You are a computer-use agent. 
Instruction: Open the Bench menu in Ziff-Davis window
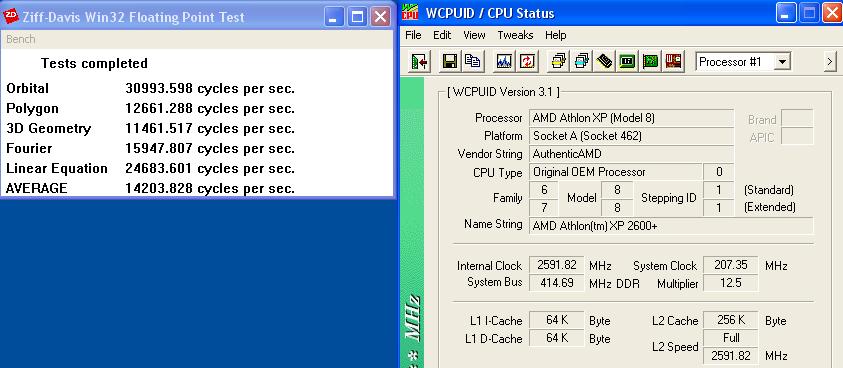tap(20, 39)
